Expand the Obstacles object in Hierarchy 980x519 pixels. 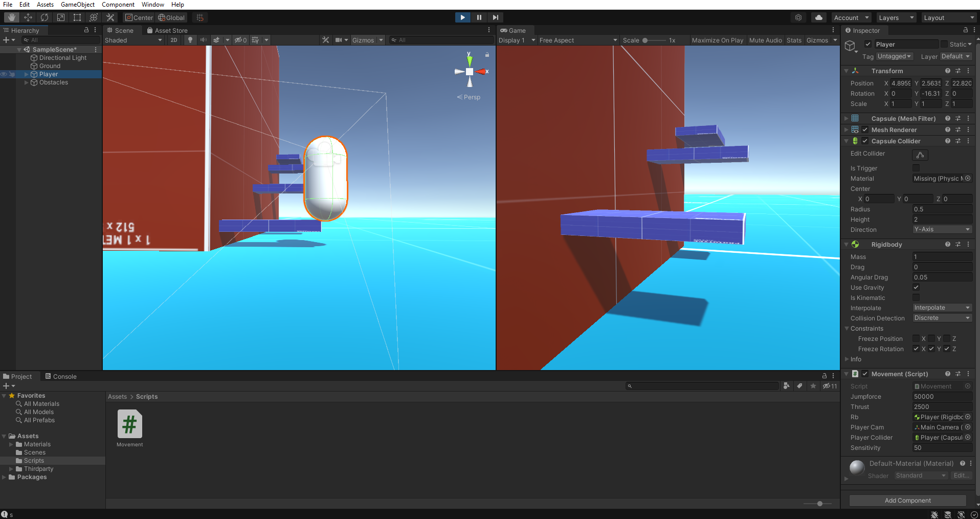pyautogui.click(x=27, y=82)
